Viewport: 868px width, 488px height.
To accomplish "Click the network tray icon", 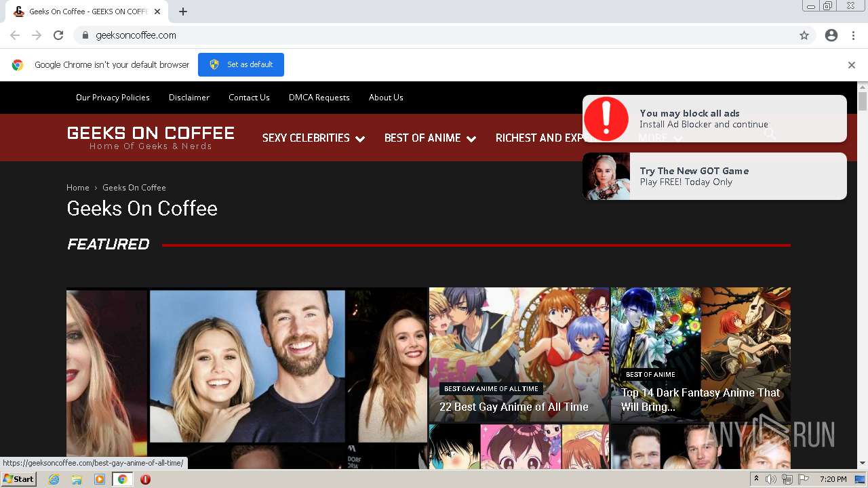I will (787, 479).
